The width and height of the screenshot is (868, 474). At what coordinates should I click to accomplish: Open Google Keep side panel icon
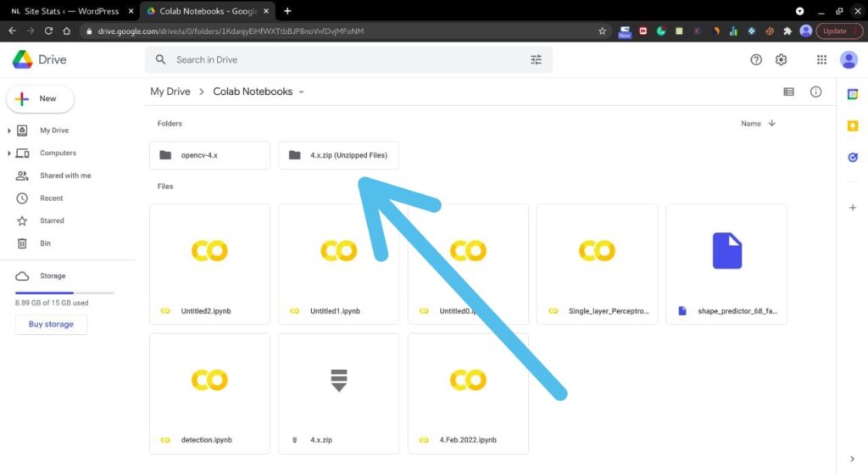[x=853, y=125]
